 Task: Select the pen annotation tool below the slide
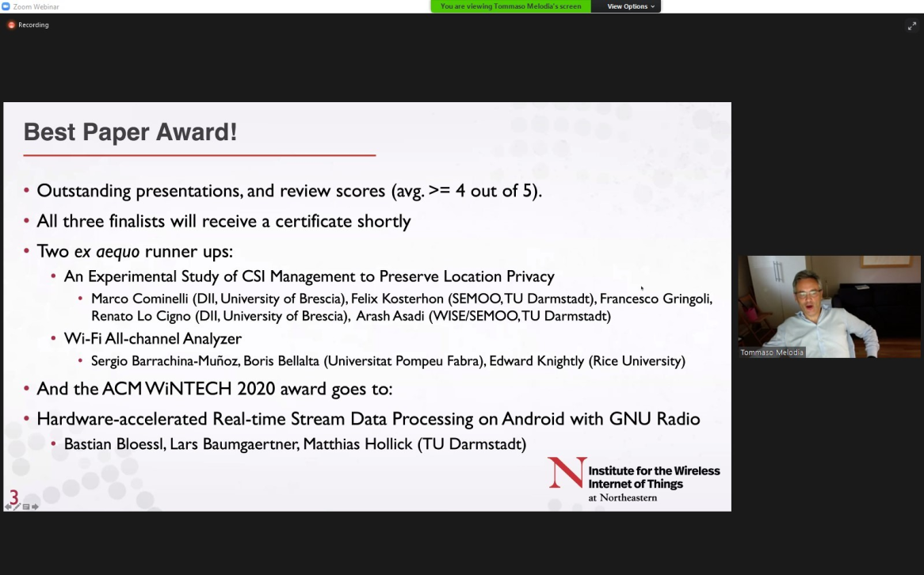pyautogui.click(x=17, y=507)
